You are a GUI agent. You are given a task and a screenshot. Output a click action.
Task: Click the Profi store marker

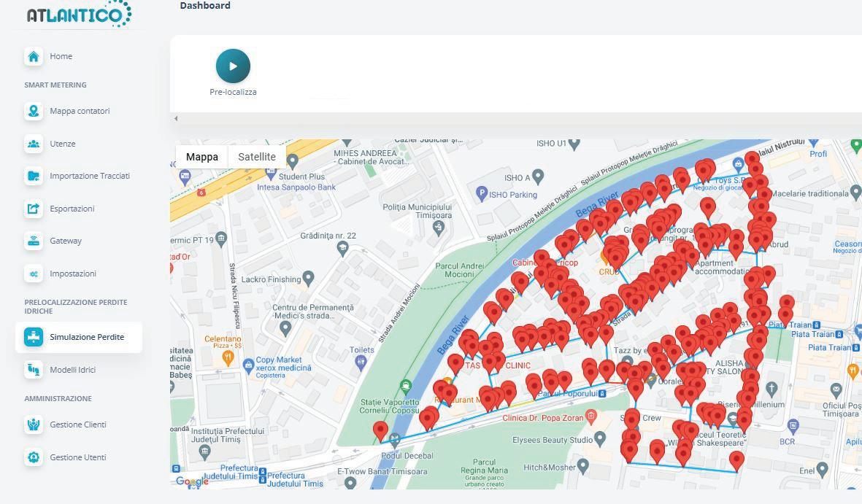814,143
